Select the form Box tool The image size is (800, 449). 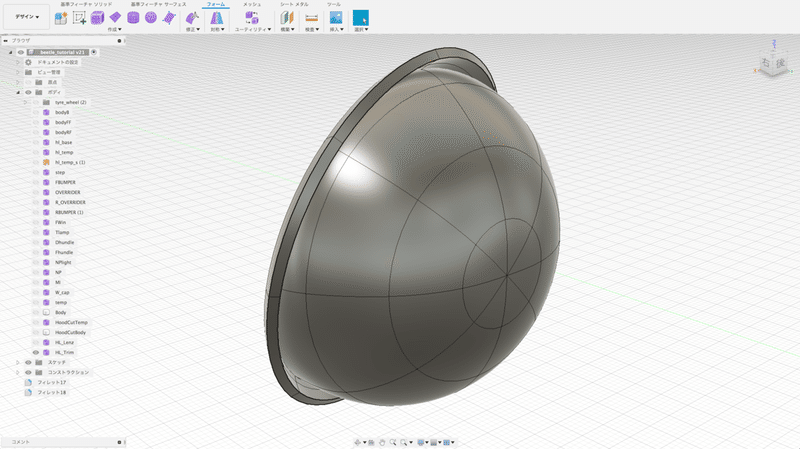97,18
